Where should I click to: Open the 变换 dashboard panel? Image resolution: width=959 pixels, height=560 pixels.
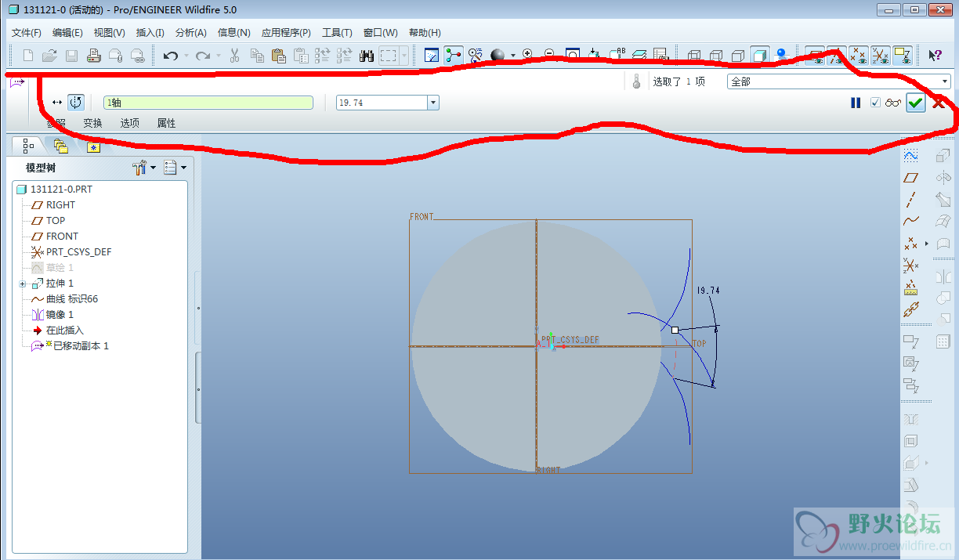click(x=92, y=123)
